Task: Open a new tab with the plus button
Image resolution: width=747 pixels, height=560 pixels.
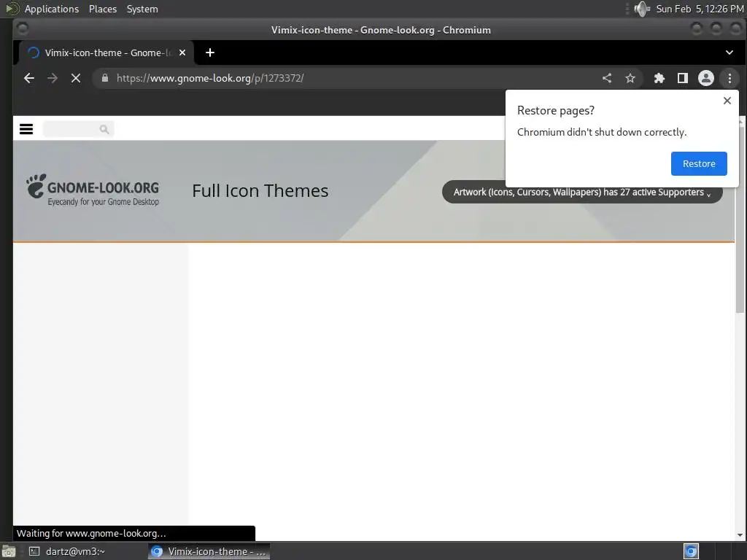Action: click(x=210, y=52)
